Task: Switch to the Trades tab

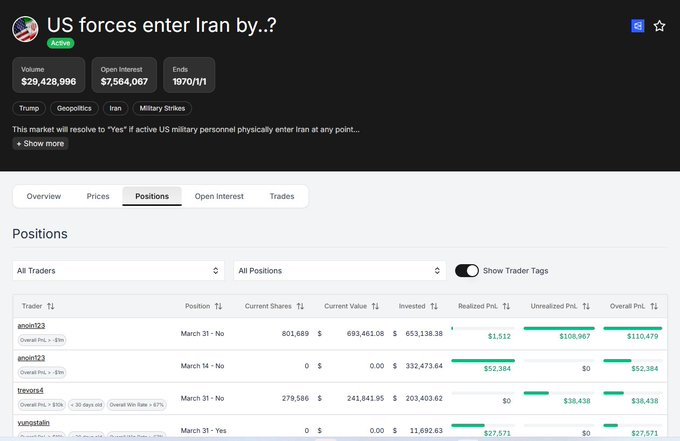Action: tap(282, 196)
